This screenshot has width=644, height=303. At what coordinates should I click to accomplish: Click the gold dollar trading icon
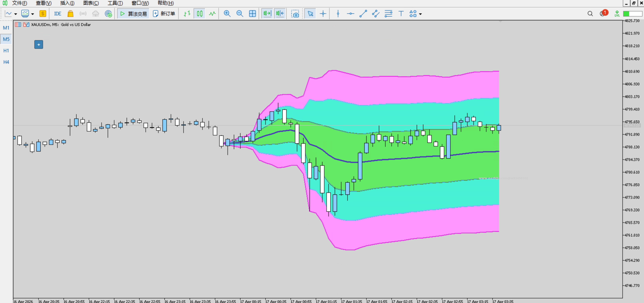click(x=43, y=14)
